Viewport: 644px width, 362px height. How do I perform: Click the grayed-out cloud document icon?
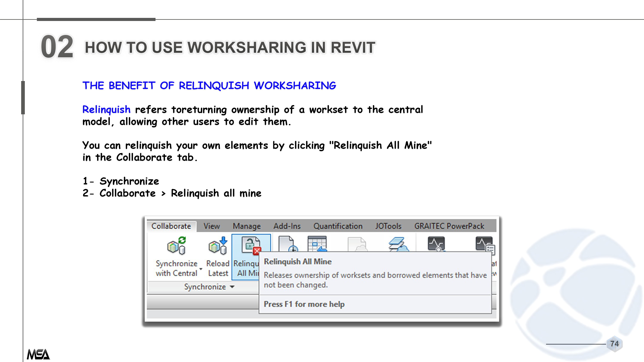point(357,244)
